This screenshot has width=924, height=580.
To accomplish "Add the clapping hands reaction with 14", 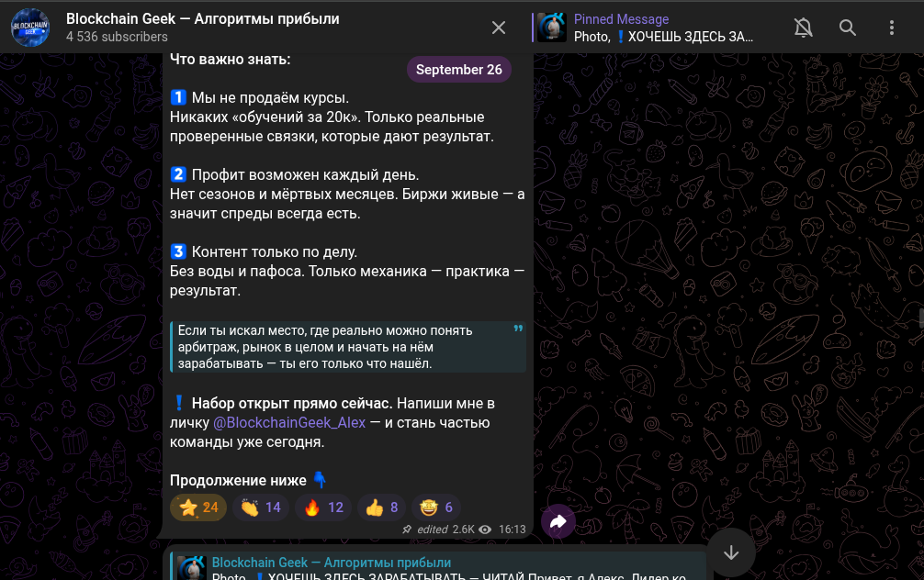I will coord(261,507).
